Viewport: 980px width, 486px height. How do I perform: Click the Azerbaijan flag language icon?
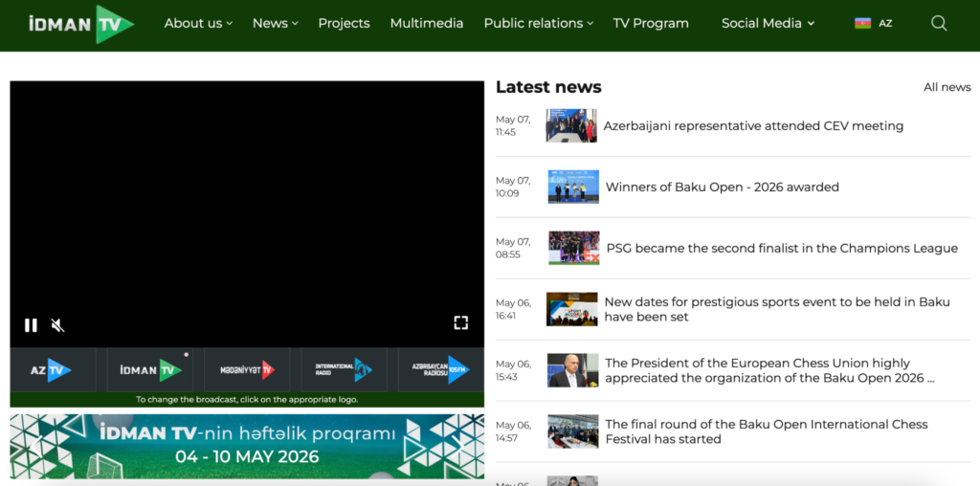[x=862, y=24]
